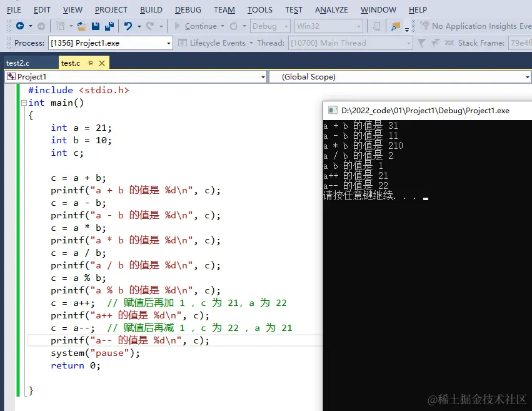Open the Project1 navigation dropdown

coord(136,77)
